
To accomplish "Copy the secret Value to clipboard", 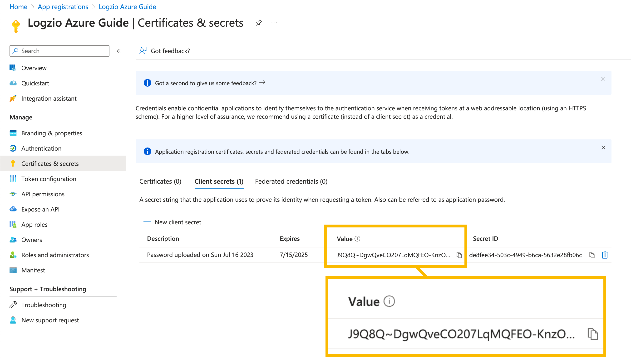I will tap(459, 255).
